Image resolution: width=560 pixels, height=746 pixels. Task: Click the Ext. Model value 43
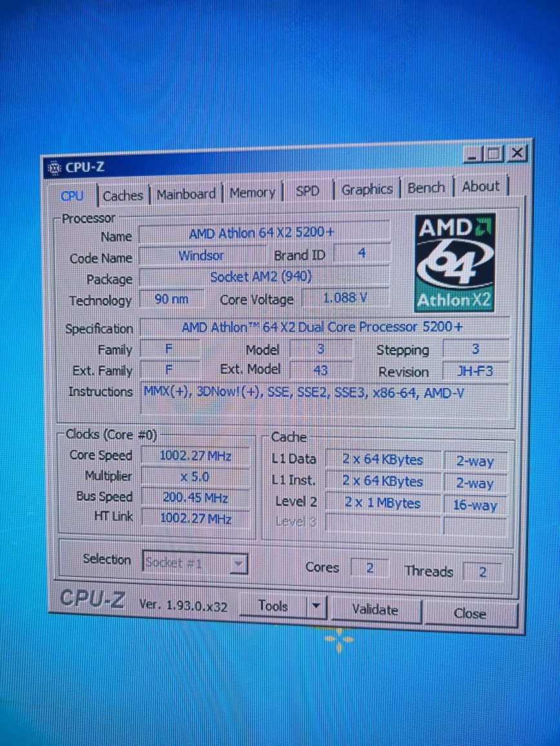(x=321, y=370)
